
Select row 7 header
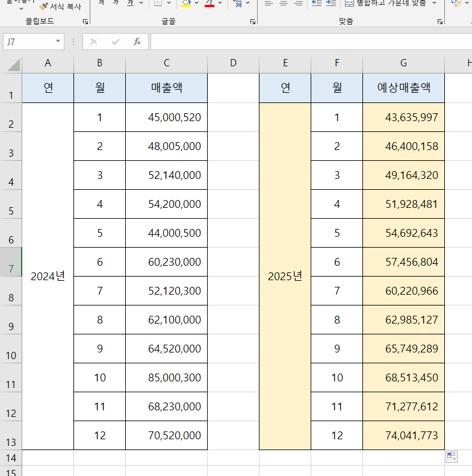point(11,261)
